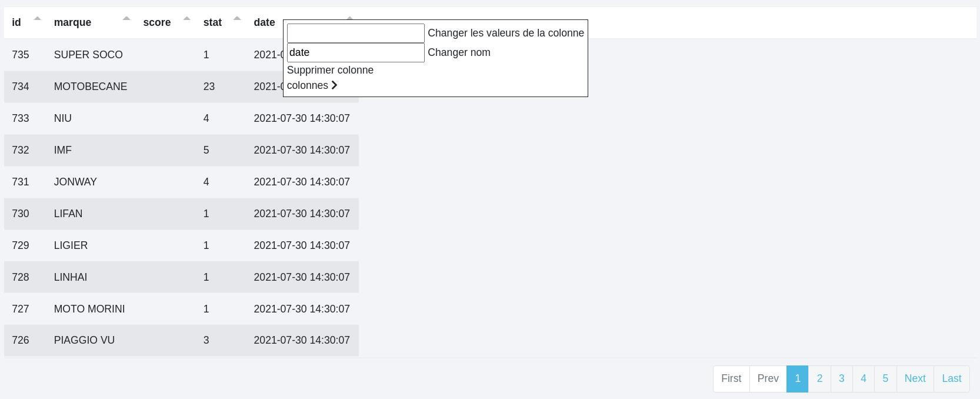This screenshot has width=980, height=399.
Task: Click the First page button
Action: click(x=731, y=378)
